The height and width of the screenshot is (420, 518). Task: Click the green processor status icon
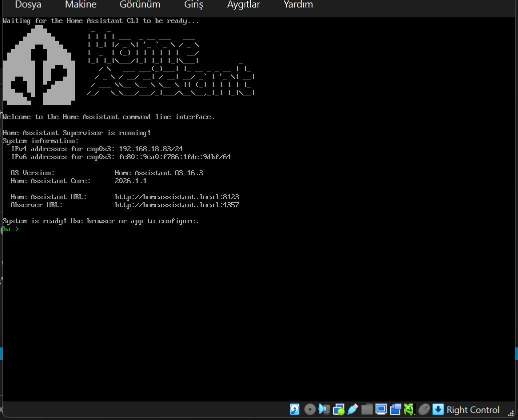(x=409, y=409)
